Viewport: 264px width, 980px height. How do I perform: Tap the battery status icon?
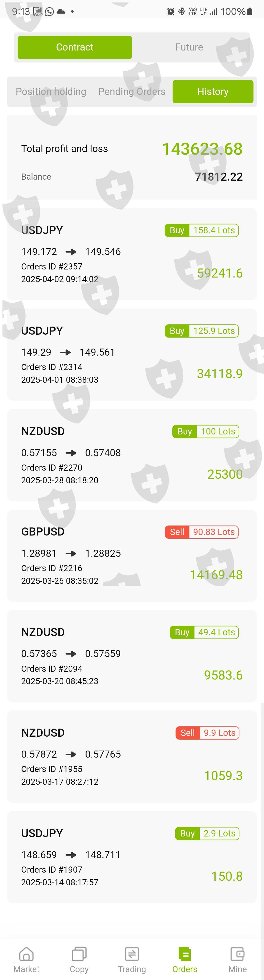pos(250,11)
